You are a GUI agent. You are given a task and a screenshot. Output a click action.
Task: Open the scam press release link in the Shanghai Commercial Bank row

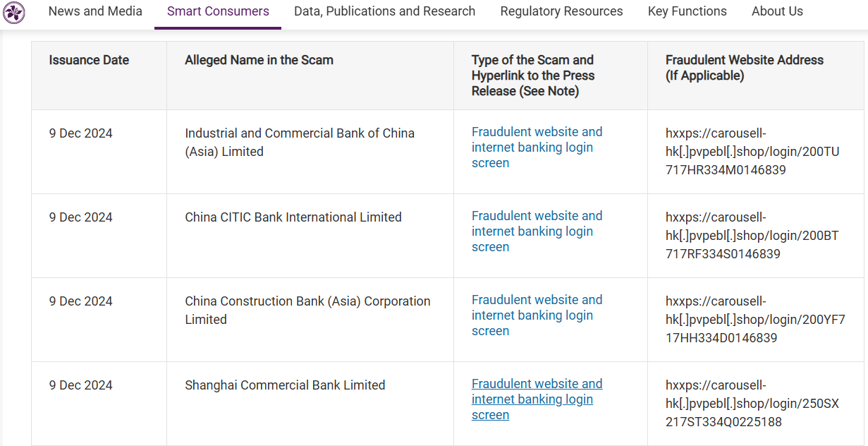pos(537,399)
